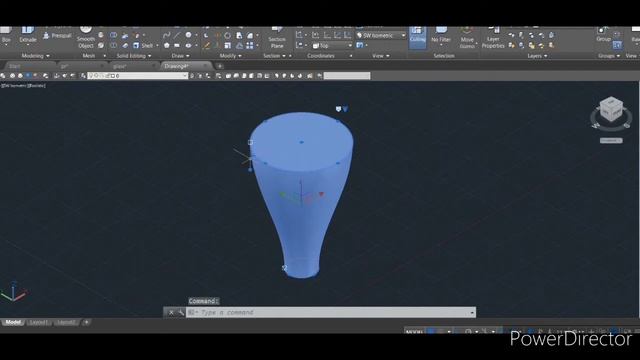
Task: Open the Section Plane tool
Action: point(277,38)
